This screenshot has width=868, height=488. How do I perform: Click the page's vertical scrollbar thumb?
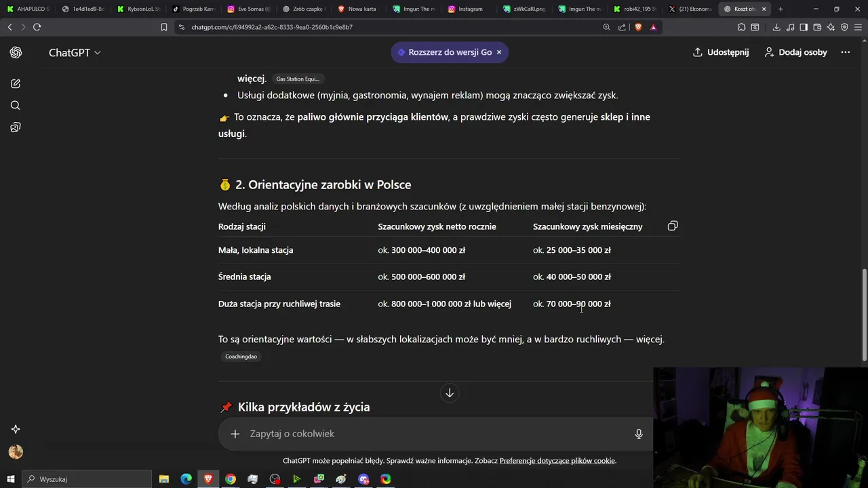pos(864,315)
